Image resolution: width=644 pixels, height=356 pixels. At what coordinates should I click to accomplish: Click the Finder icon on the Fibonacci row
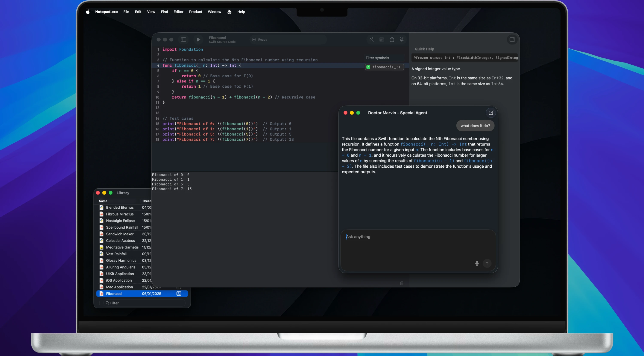click(179, 294)
